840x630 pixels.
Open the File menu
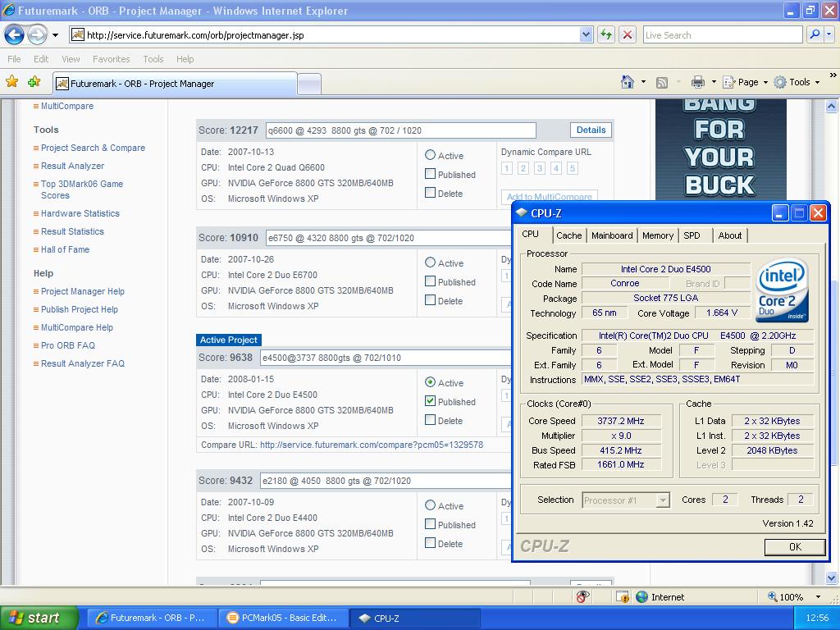pyautogui.click(x=15, y=59)
